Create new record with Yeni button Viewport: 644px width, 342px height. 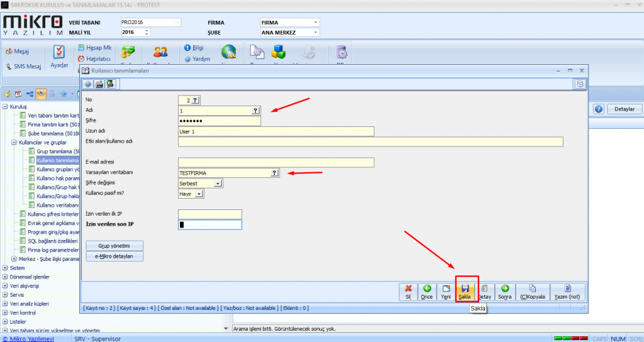(446, 292)
